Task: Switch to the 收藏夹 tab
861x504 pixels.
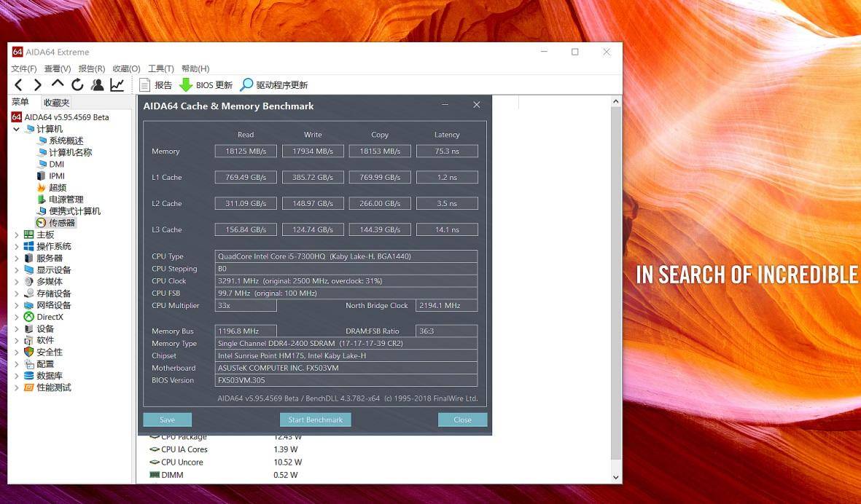Action: [x=56, y=101]
